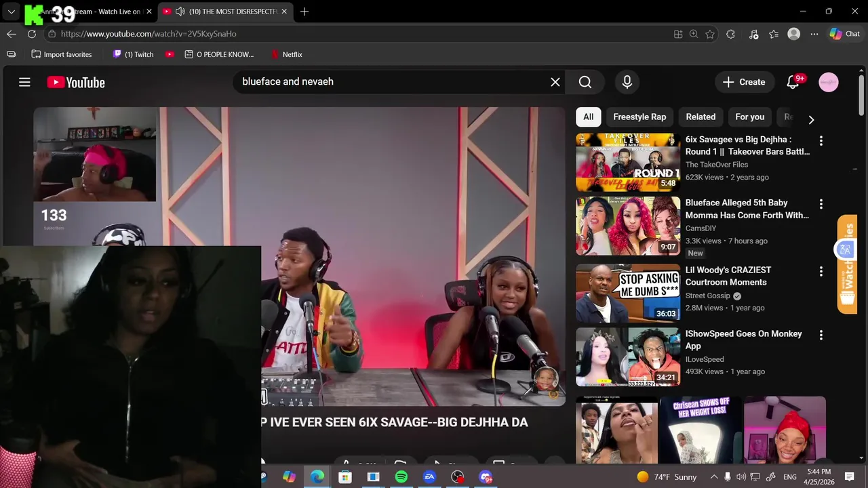
Task: Open IShowSpeed Monkey App thumbnail
Action: click(x=628, y=357)
